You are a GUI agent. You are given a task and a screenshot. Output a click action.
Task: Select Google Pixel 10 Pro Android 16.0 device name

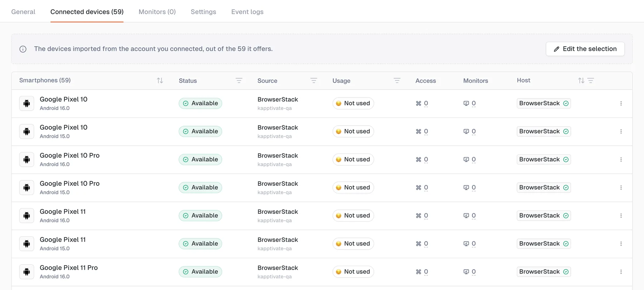point(70,155)
